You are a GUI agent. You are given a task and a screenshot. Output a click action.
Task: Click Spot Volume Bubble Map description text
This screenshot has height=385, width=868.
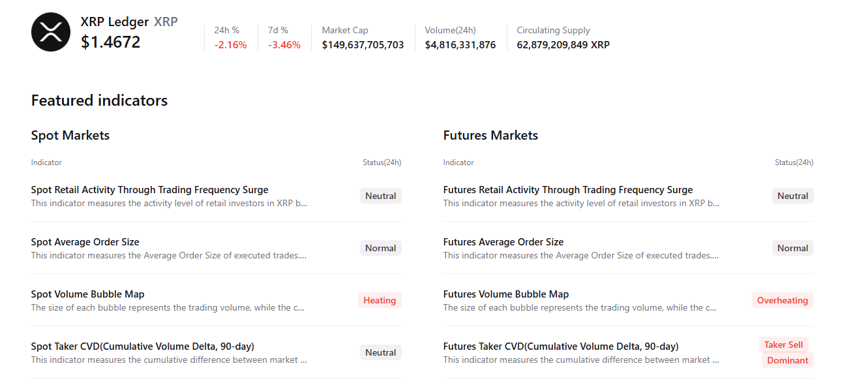point(168,307)
